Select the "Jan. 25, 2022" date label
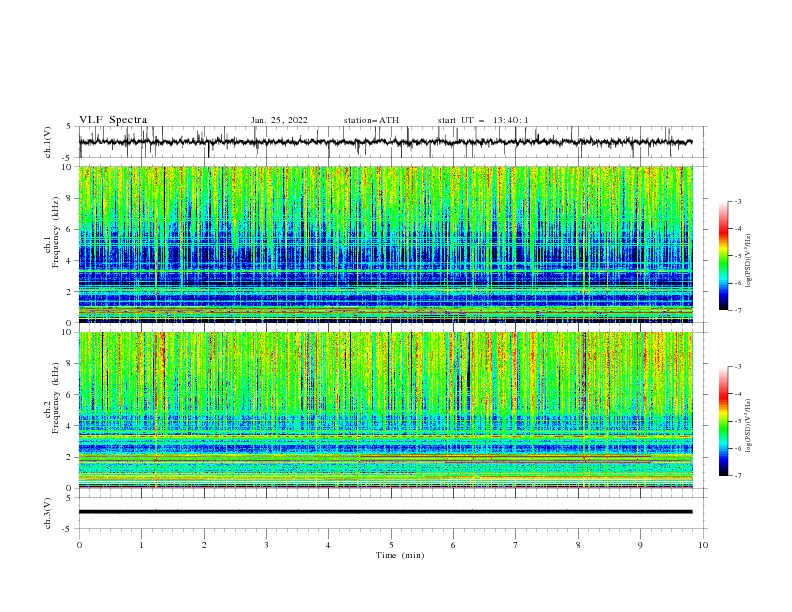The width and height of the screenshot is (792, 612). click(x=279, y=120)
